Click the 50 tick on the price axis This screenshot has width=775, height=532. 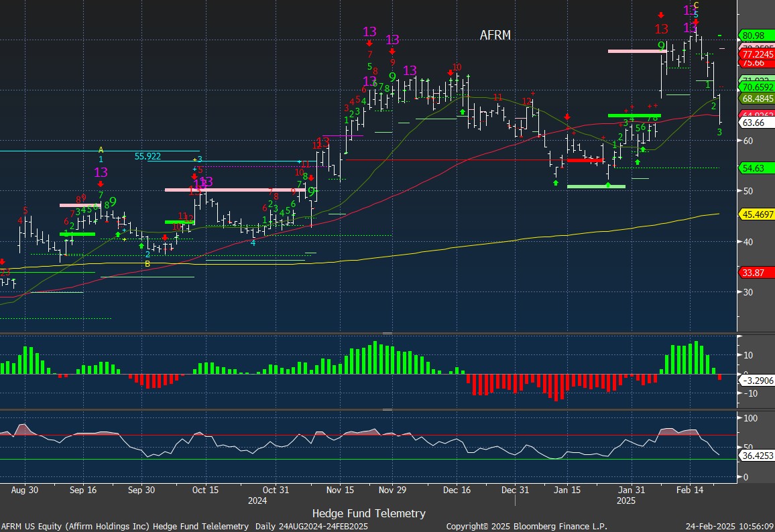pyautogui.click(x=748, y=191)
